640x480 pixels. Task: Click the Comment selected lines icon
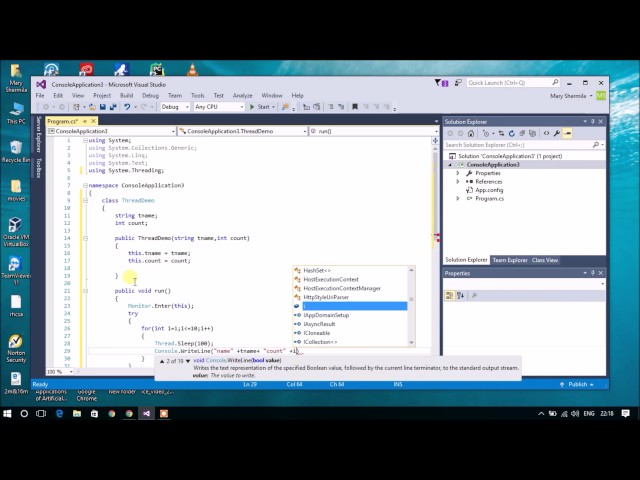pos(331,107)
